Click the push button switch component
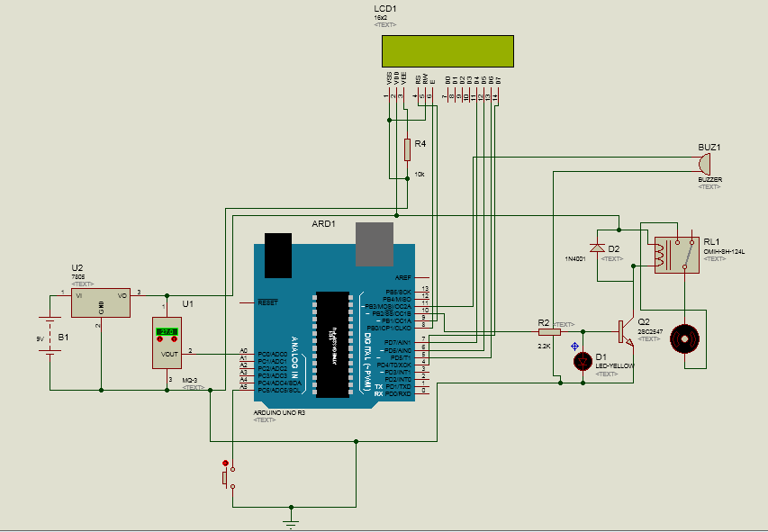768x532 pixels. (x=229, y=478)
